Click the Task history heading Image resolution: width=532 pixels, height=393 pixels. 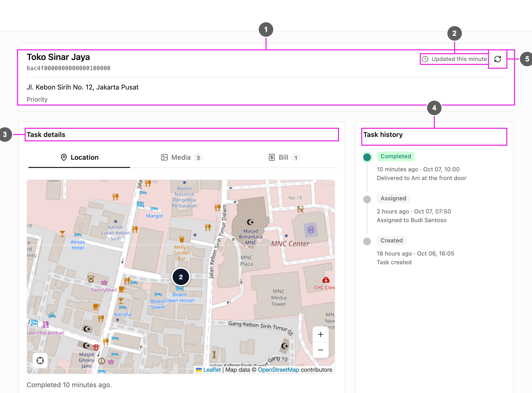383,135
